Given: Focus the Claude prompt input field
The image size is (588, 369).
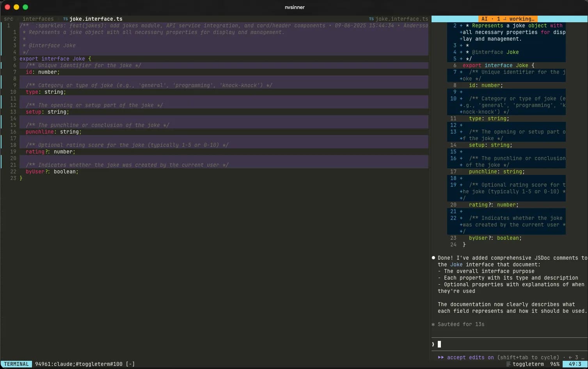Looking at the screenshot, I should [x=509, y=344].
